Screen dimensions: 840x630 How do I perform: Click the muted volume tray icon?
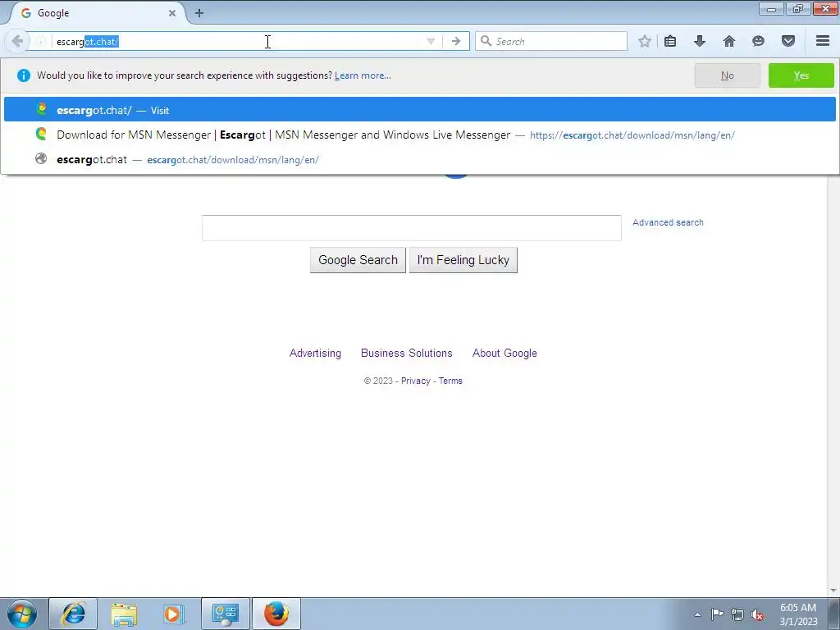click(757, 614)
